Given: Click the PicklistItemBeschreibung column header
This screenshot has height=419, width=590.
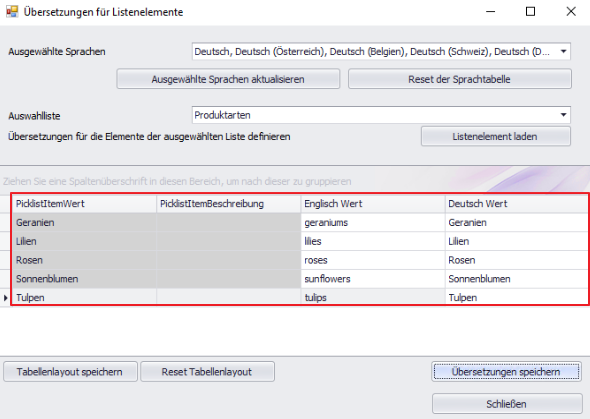Looking at the screenshot, I should tap(228, 203).
